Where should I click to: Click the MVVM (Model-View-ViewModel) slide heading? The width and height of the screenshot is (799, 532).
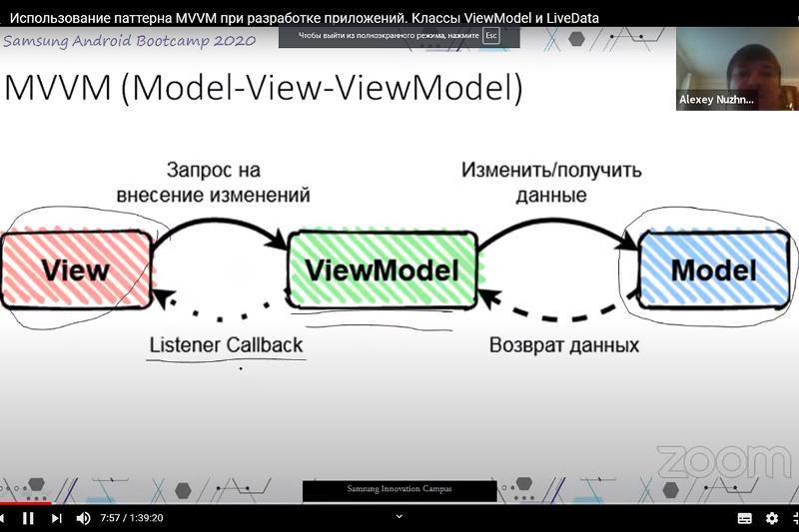coord(264,88)
